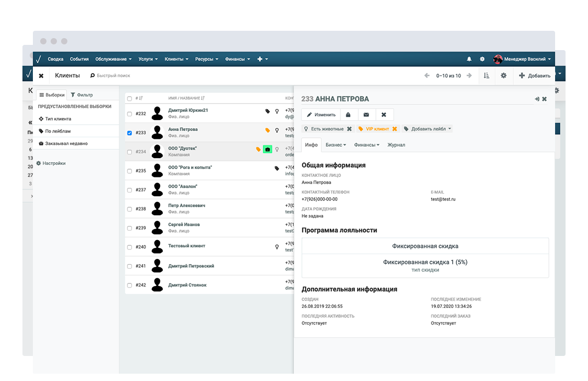The image size is (588, 381).
Task: Select По лейблам preset
Action: click(x=55, y=131)
